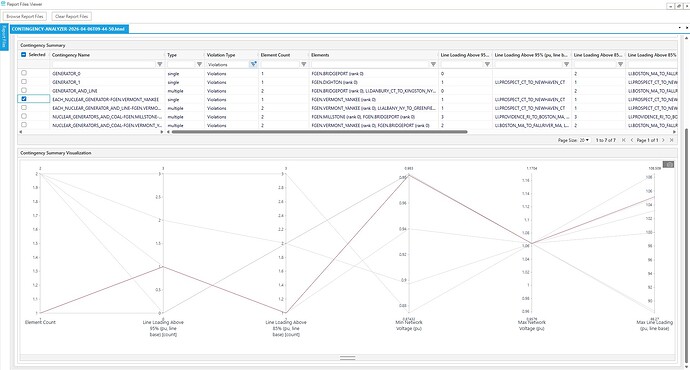Open the Line Loading Above 95% (pu, line base) filter icon
Image resolution: width=690 pixels, height=370 pixels.
(566, 64)
